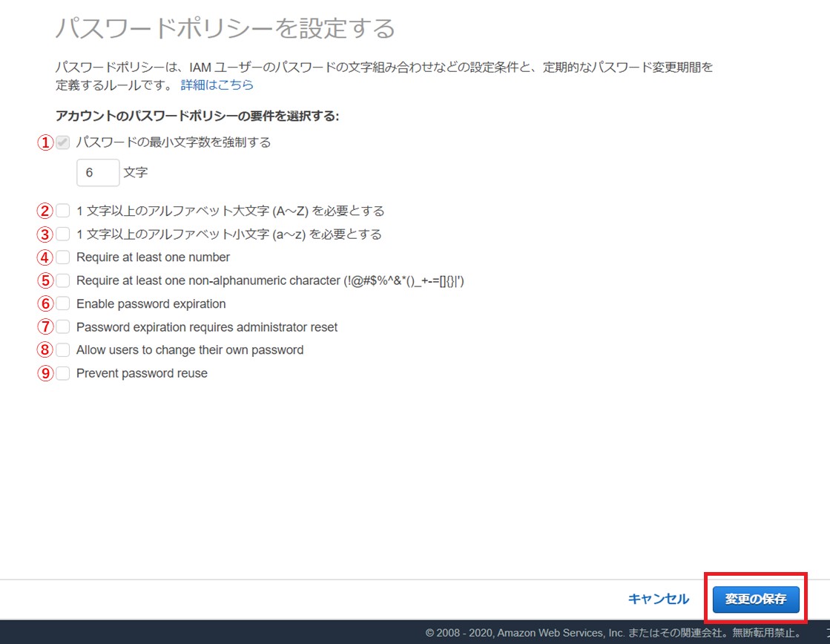This screenshot has height=644, width=830.
Task: Check Require at least one non-alphanumeric character
Action: coord(62,280)
